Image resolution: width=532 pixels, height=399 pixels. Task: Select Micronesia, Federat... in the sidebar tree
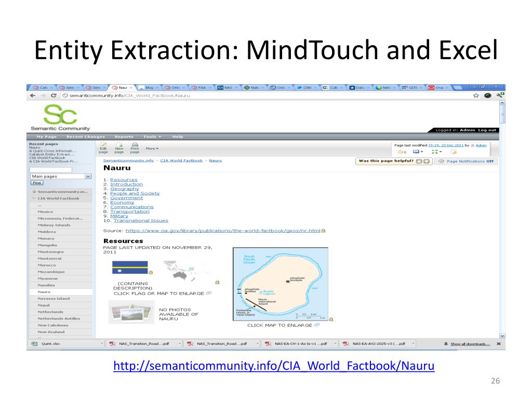coord(60,219)
